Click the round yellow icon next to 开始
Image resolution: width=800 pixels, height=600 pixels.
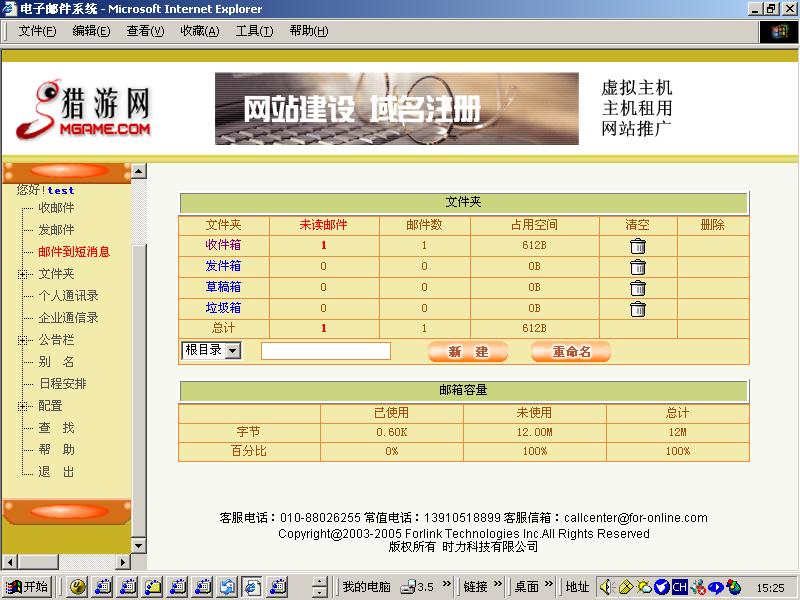tap(78, 587)
